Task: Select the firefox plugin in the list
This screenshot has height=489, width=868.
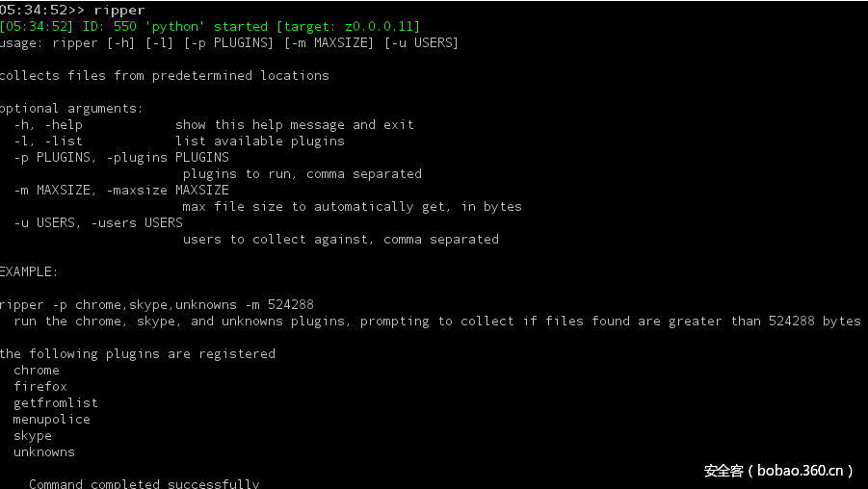Action: pyautogui.click(x=40, y=386)
